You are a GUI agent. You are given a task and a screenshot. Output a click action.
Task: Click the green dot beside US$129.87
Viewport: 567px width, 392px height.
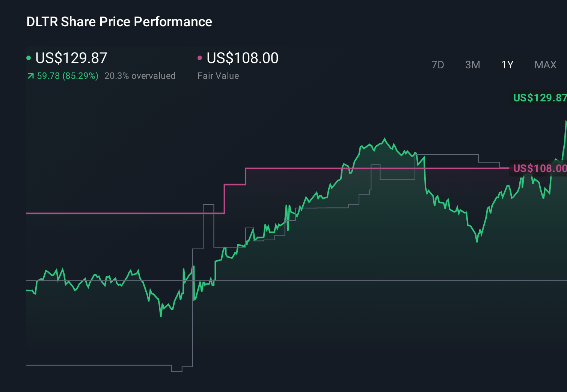[x=29, y=57]
